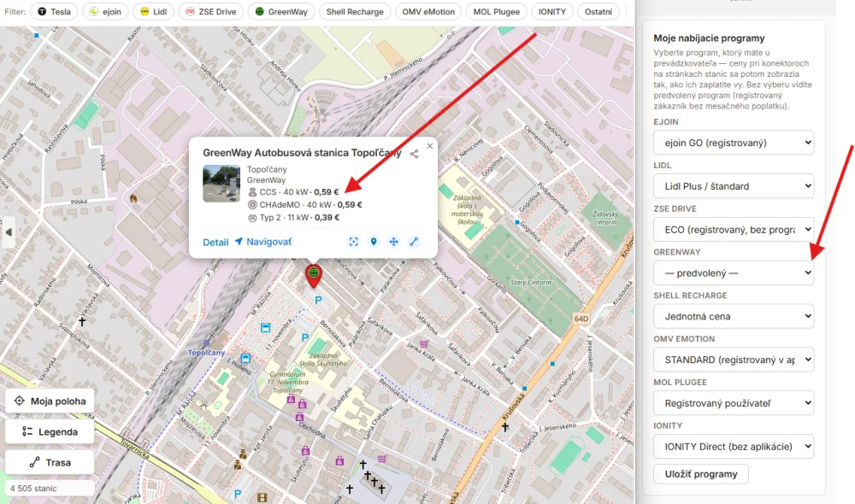Viewport: 855px width, 504px height.
Task: Click the station photo thumbnail
Action: (221, 184)
